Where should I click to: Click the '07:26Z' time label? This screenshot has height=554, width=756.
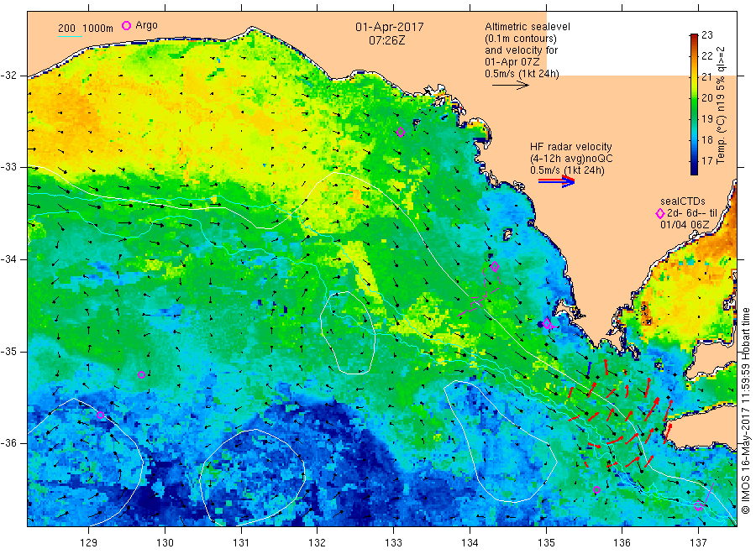387,40
